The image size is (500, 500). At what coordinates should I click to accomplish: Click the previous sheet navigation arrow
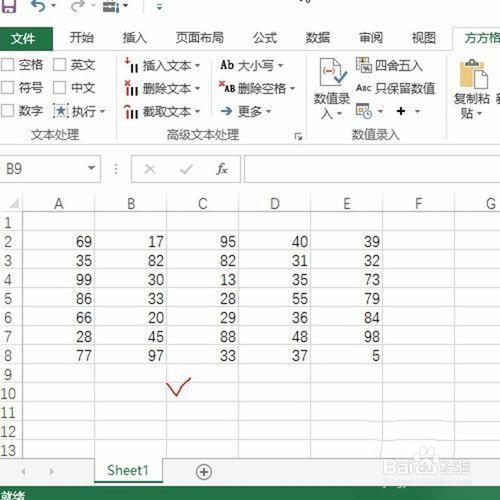click(23, 471)
